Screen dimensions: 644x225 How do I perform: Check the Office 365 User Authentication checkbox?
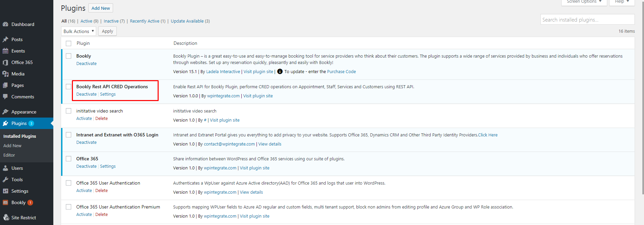point(69,183)
